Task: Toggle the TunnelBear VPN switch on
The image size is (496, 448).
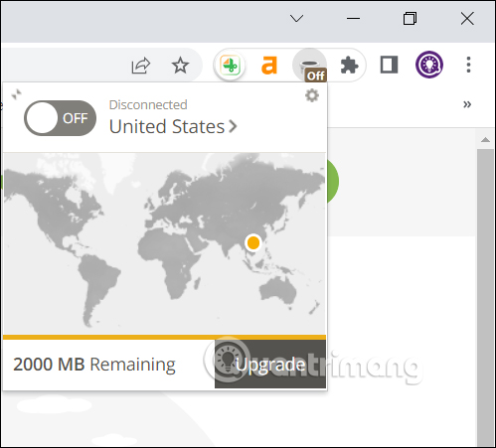Action: [60, 118]
